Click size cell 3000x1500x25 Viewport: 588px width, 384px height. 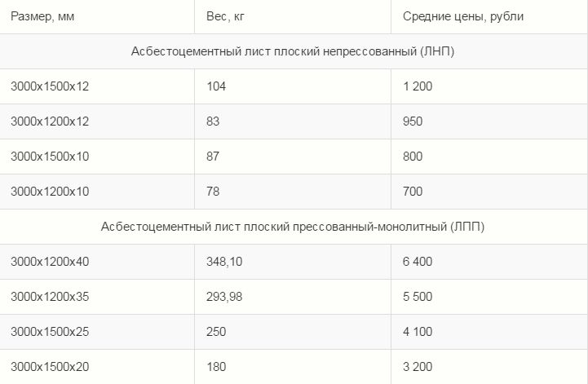click(x=50, y=332)
